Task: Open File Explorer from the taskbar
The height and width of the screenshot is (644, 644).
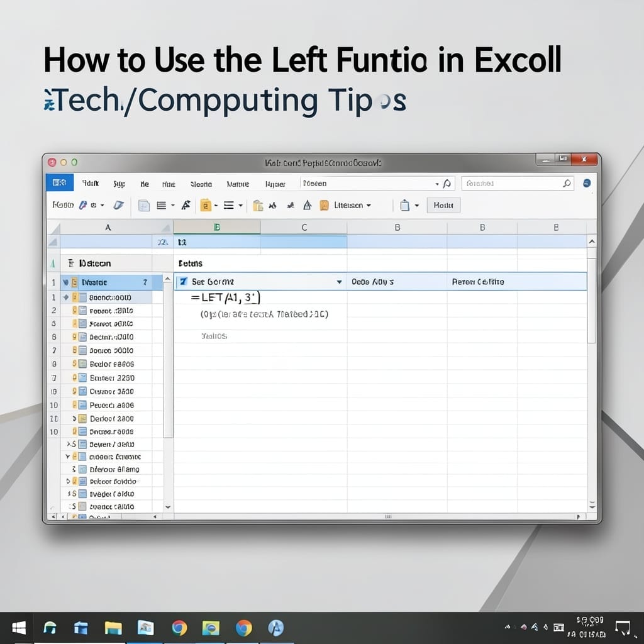Action: (x=113, y=628)
